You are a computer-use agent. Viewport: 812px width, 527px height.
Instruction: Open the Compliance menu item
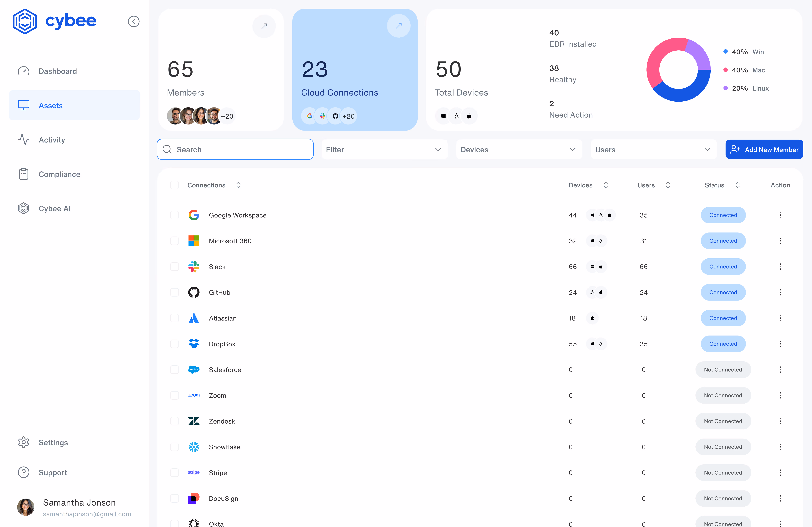point(59,174)
